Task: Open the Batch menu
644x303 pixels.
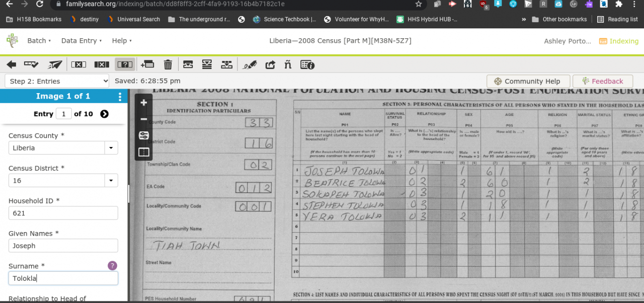Action: click(x=39, y=41)
